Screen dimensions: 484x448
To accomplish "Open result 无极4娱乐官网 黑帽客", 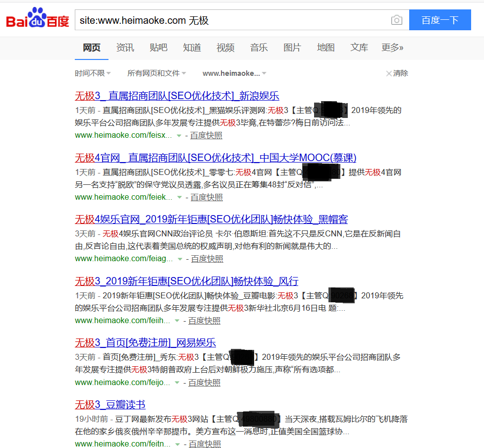I will [211, 219].
